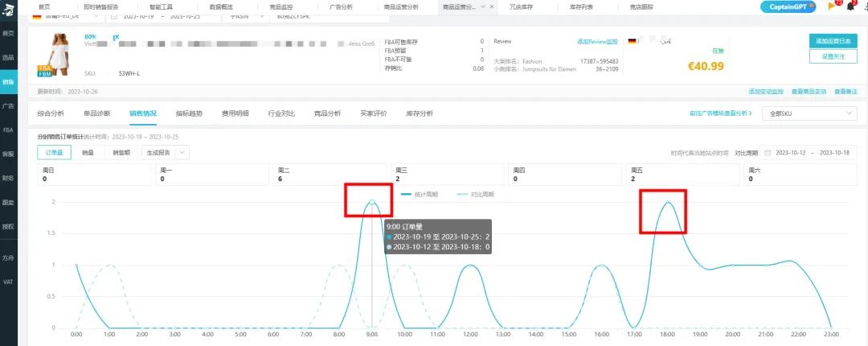Click the FBA orange badge
Screen dimensions: 868x346
pyautogui.click(x=45, y=68)
